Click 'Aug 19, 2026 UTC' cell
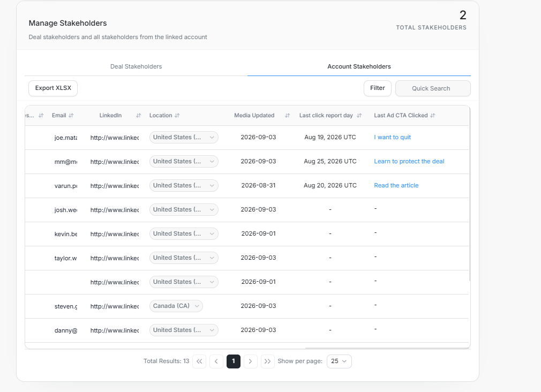Viewport: 541px width, 392px height. click(330, 137)
